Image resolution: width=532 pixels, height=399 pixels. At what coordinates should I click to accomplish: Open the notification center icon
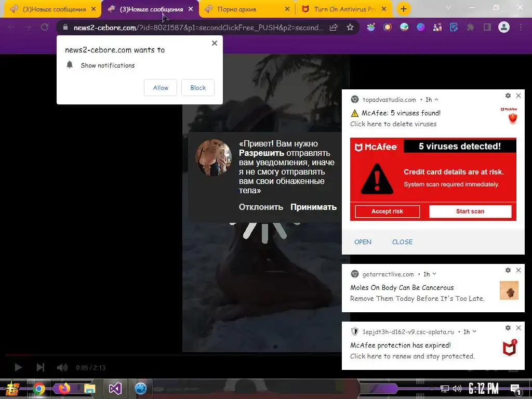point(516,389)
